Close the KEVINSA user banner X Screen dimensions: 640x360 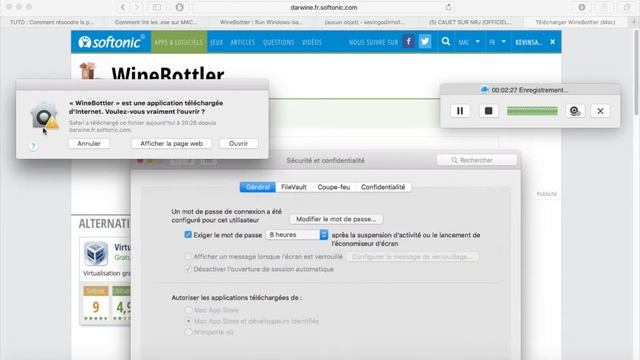click(x=552, y=42)
